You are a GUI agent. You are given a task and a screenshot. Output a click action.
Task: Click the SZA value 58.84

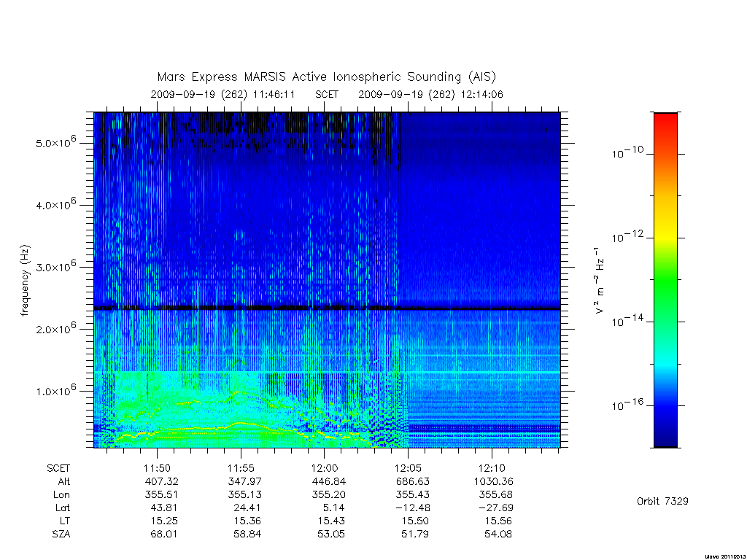point(247,534)
